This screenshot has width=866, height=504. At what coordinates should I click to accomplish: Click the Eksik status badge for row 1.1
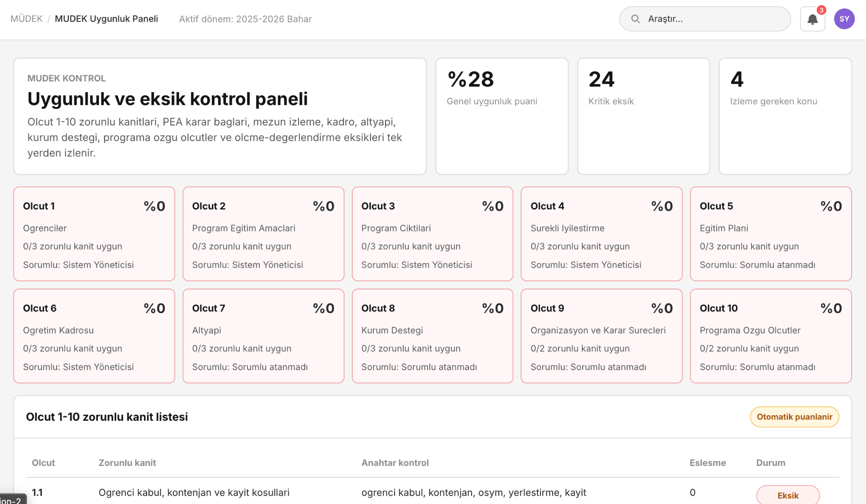pyautogui.click(x=788, y=495)
